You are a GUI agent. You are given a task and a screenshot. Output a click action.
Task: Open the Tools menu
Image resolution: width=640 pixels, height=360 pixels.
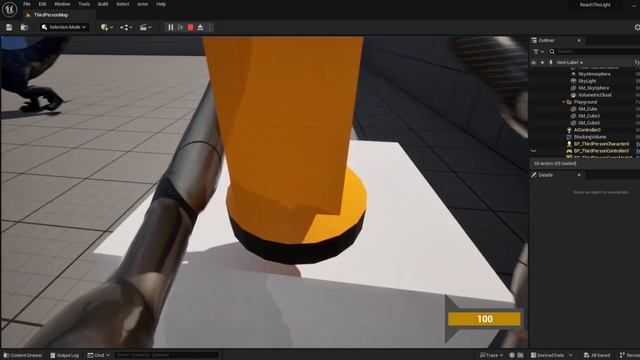(84, 4)
